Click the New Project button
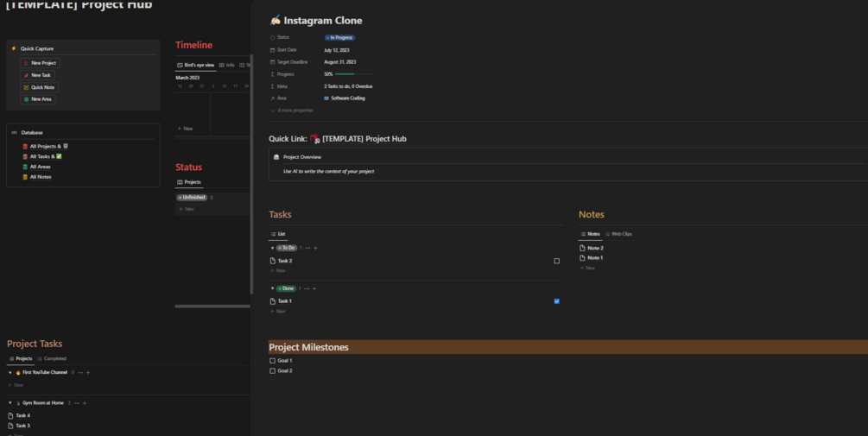 coord(40,63)
